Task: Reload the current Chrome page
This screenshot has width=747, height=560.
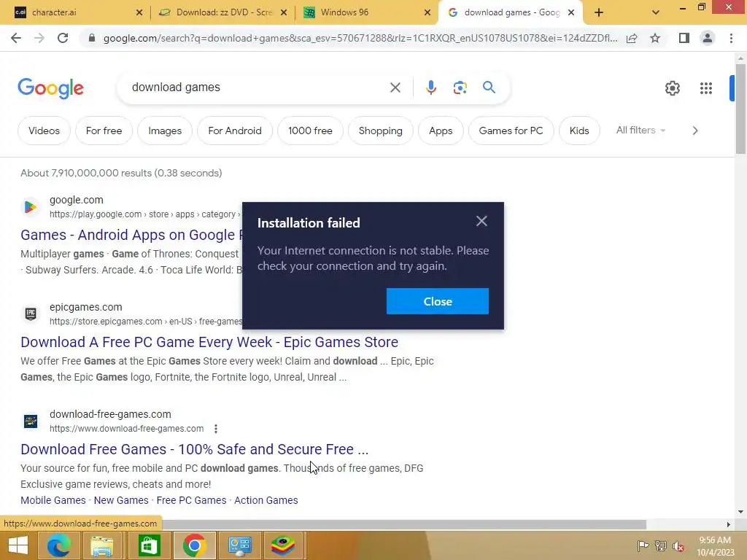Action: tap(63, 38)
